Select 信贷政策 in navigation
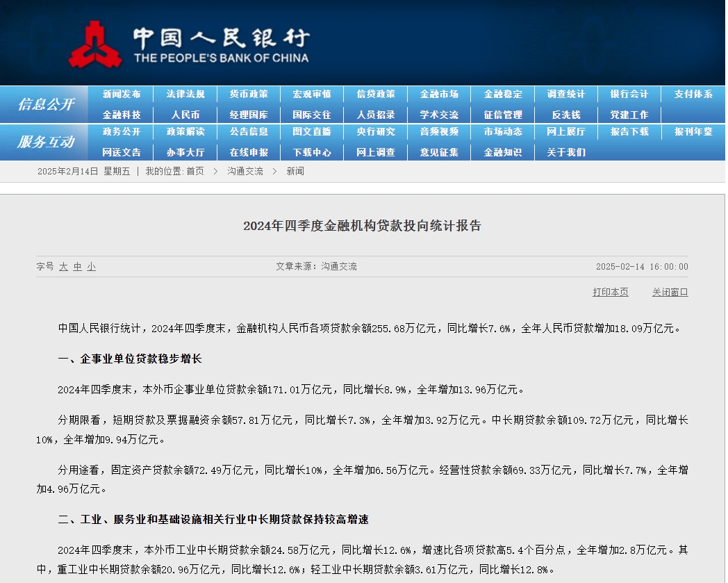This screenshot has height=583, width=728. pos(376,95)
